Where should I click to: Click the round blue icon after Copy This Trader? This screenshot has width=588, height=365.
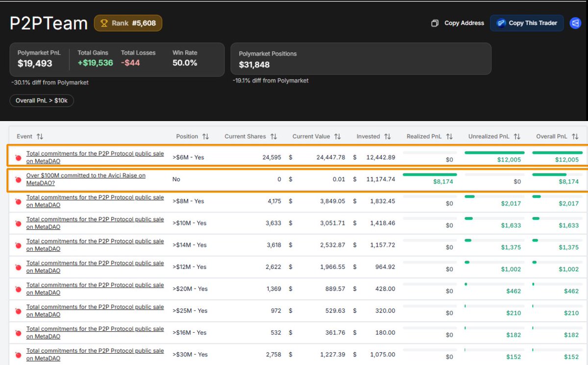click(575, 23)
